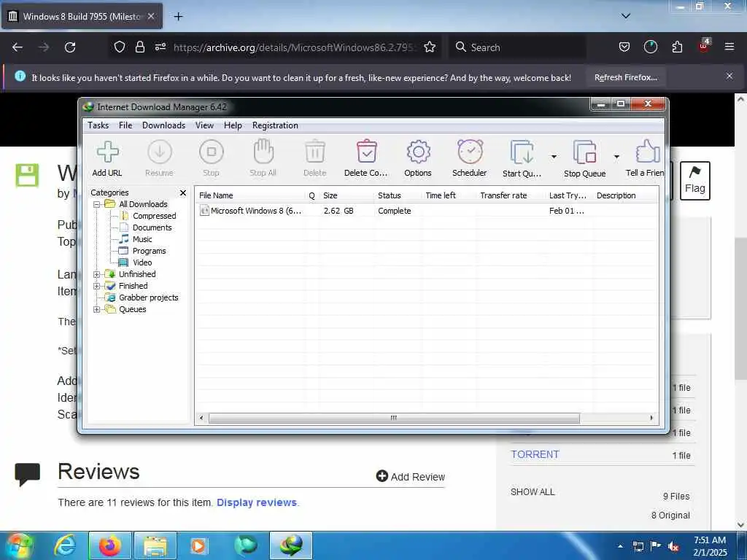The width and height of the screenshot is (747, 560).
Task: Click download list scroll right arrow
Action: [651, 418]
